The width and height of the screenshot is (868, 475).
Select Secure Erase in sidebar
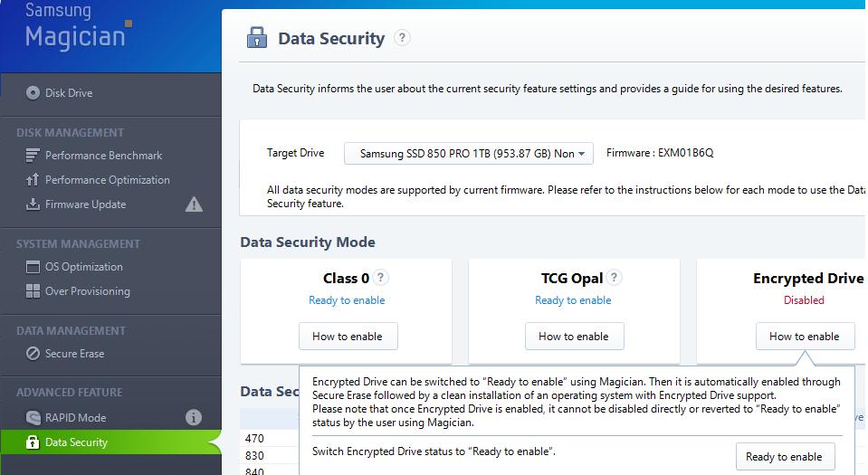click(74, 354)
